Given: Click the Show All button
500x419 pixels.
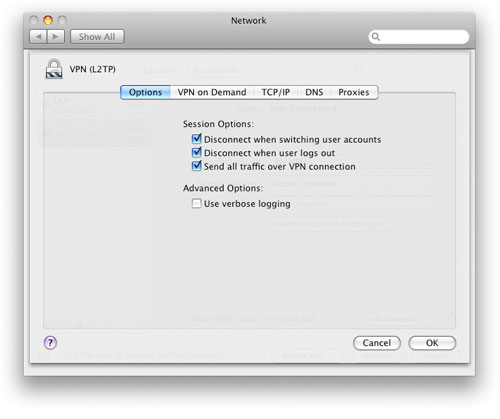Looking at the screenshot, I should pyautogui.click(x=97, y=37).
